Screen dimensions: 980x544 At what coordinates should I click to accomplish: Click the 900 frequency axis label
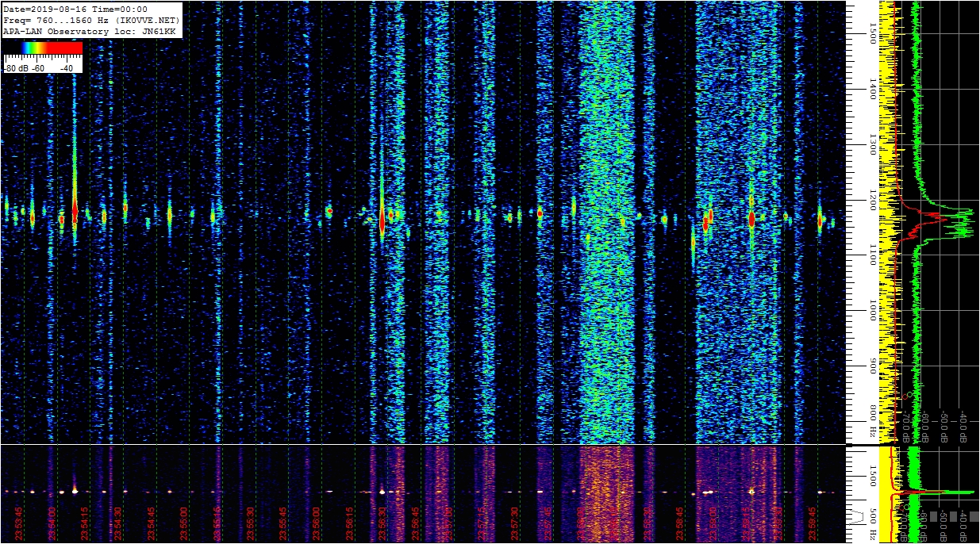872,366
